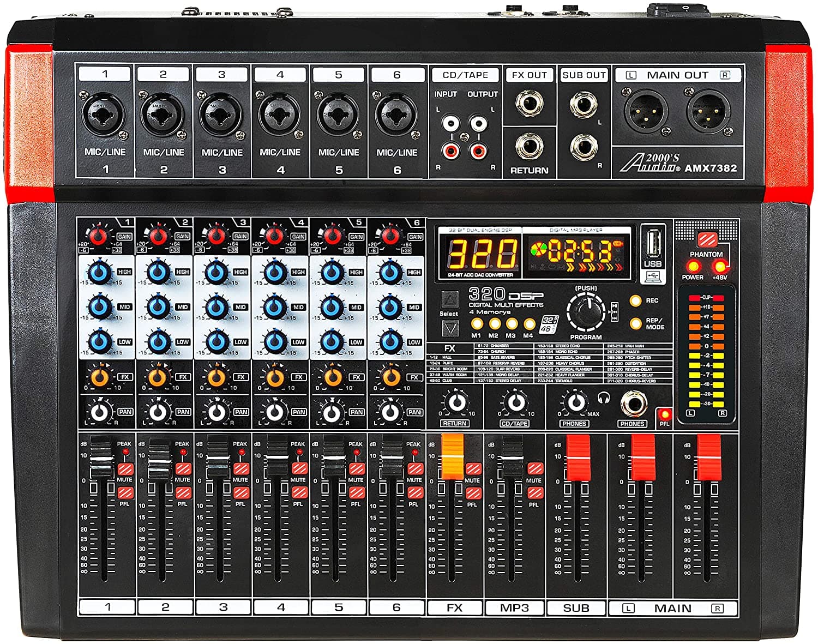Click the channel 1 white PAN knob

pyautogui.click(x=99, y=412)
